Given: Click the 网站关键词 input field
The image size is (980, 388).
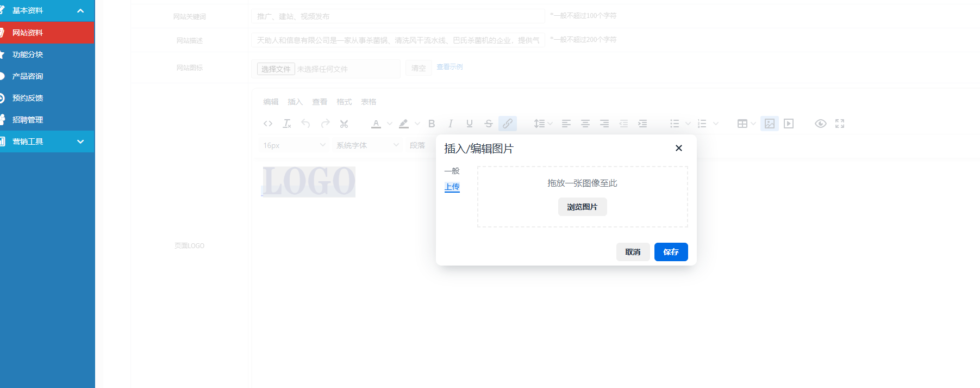Looking at the screenshot, I should tap(397, 16).
